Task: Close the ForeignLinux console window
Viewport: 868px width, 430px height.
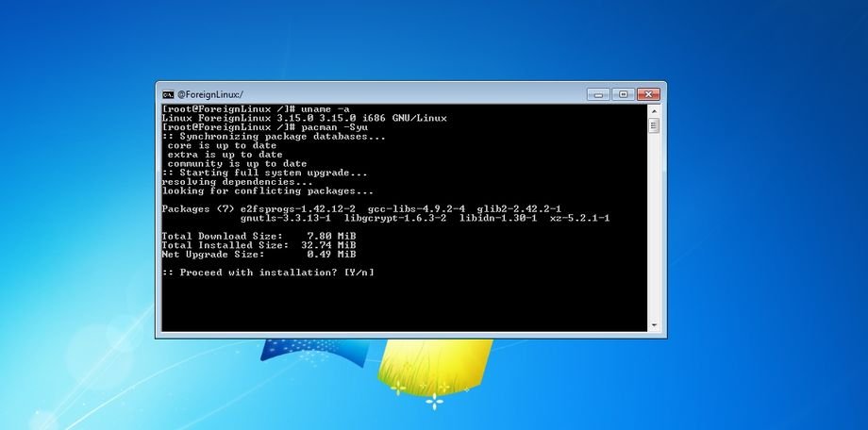Action: pyautogui.click(x=647, y=94)
